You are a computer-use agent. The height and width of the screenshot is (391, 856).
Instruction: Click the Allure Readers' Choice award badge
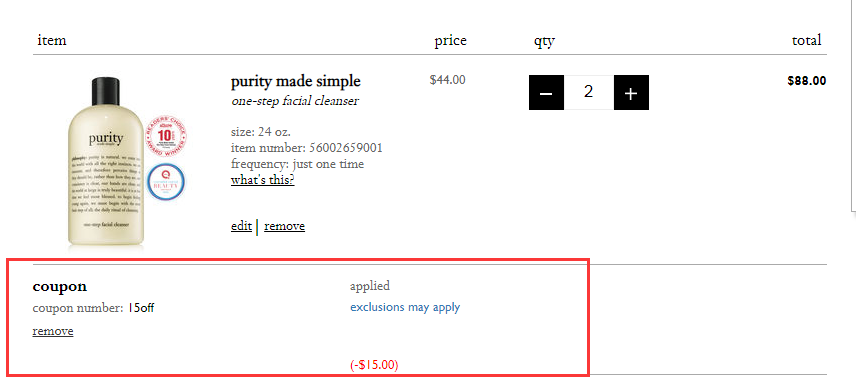point(165,140)
